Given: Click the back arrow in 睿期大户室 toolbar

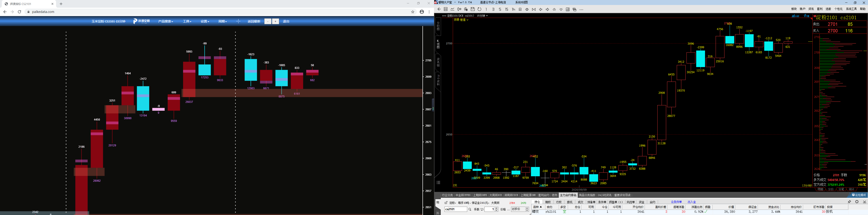Looking at the screenshot, I should tap(439, 10).
